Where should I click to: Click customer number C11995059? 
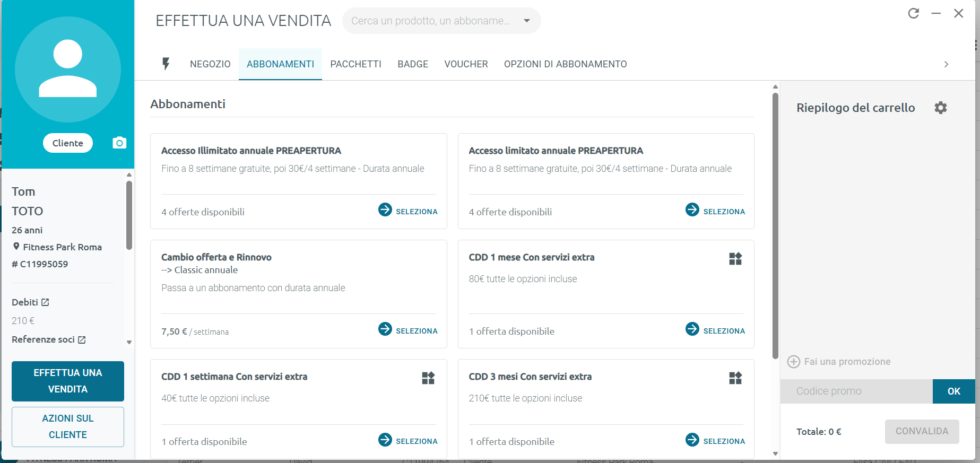[x=44, y=264]
